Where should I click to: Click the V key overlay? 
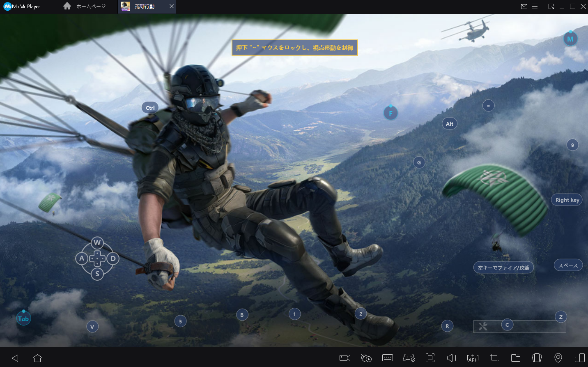(92, 327)
